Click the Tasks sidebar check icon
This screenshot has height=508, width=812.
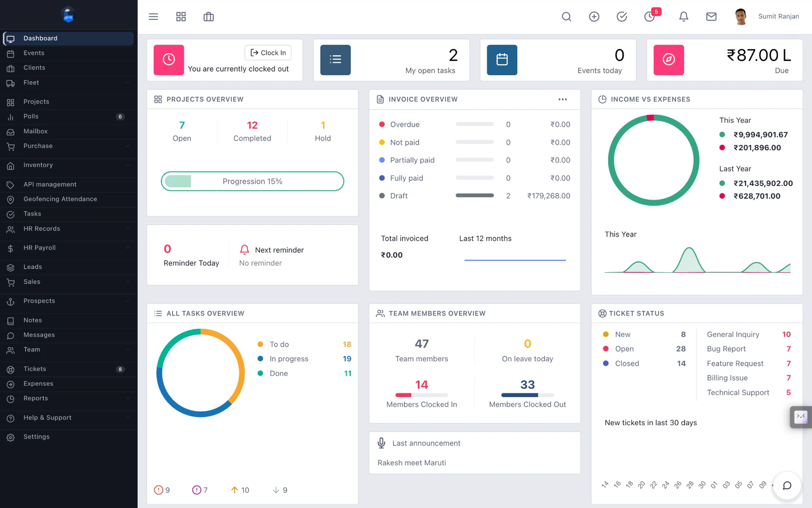[10, 214]
